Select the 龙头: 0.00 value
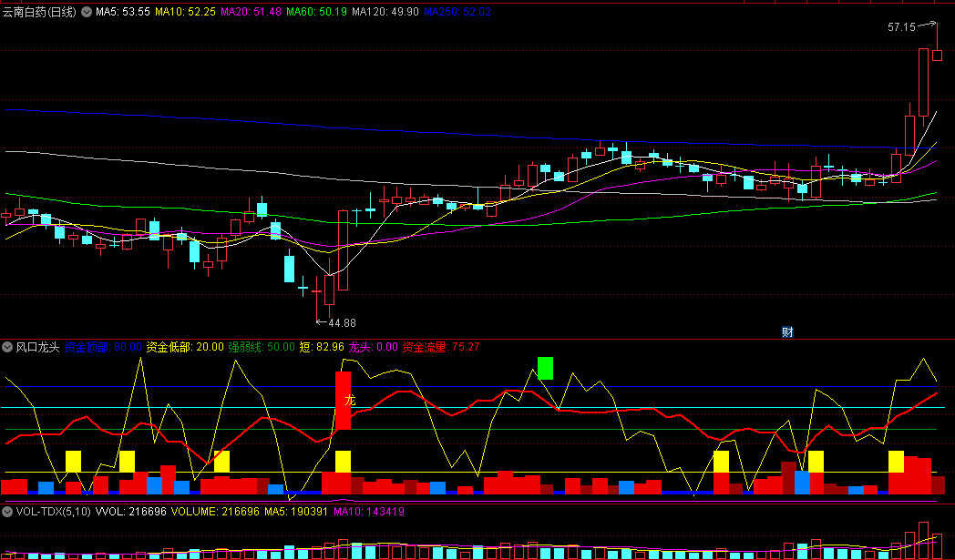The image size is (955, 560). (374, 348)
